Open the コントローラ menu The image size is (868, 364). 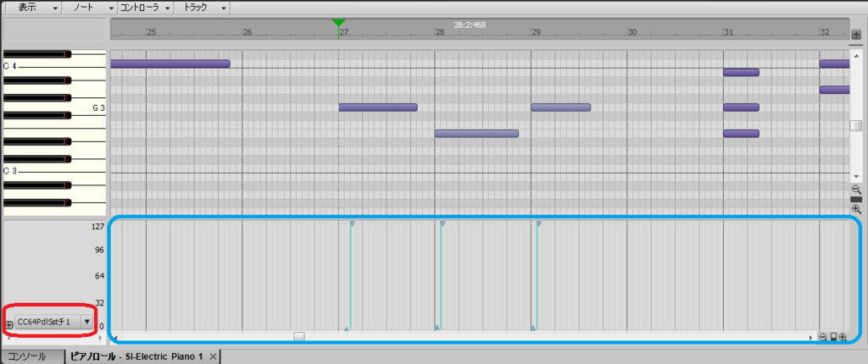[146, 8]
